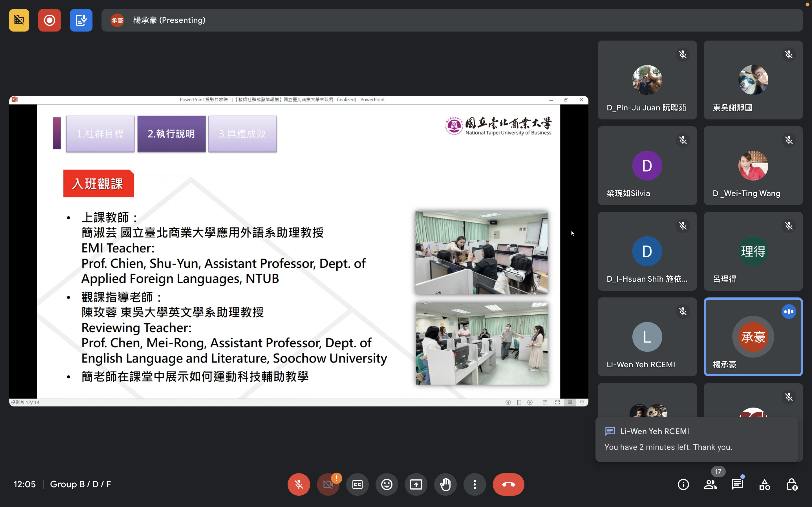Image resolution: width=812 pixels, height=507 pixels.
Task: Open host controls lock icon
Action: pyautogui.click(x=792, y=484)
